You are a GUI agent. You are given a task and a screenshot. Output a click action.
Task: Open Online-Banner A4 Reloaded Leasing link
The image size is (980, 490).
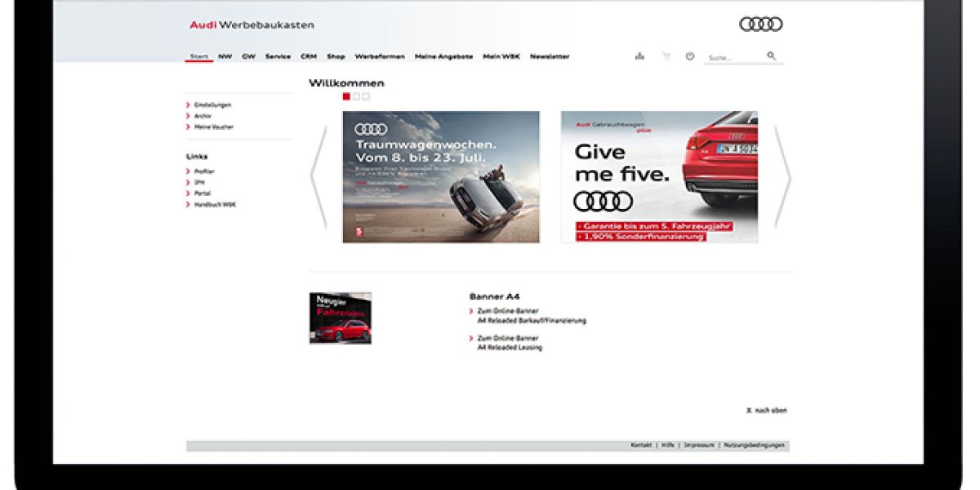coord(509,343)
